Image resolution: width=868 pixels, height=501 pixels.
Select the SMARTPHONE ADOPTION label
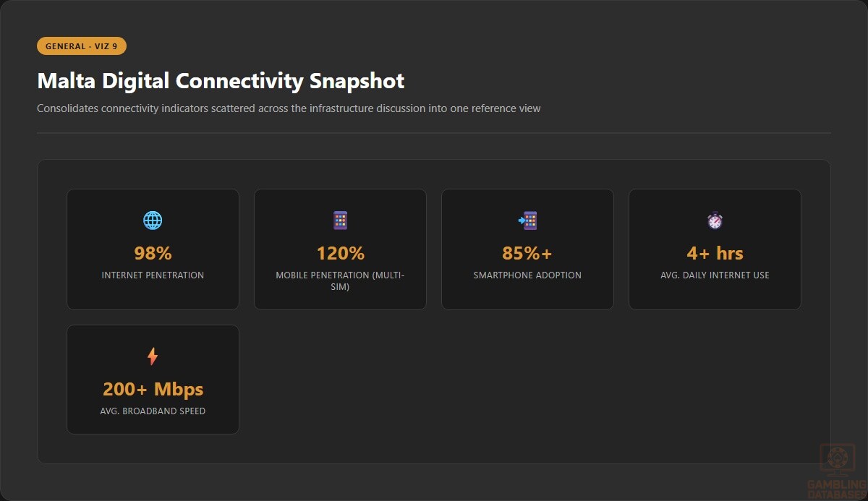pos(527,275)
